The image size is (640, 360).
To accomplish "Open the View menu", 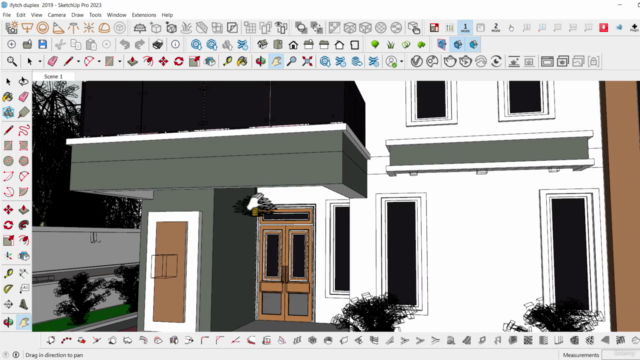I will [36, 15].
